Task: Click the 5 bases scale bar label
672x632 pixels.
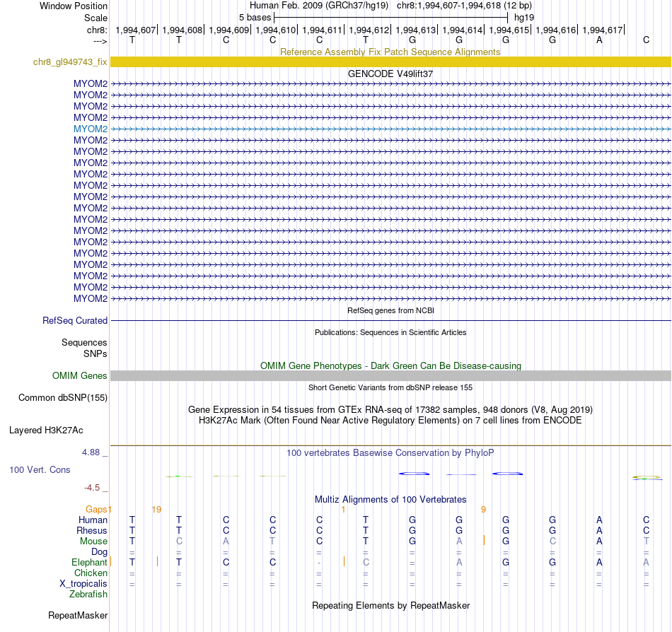Action: 255,18
